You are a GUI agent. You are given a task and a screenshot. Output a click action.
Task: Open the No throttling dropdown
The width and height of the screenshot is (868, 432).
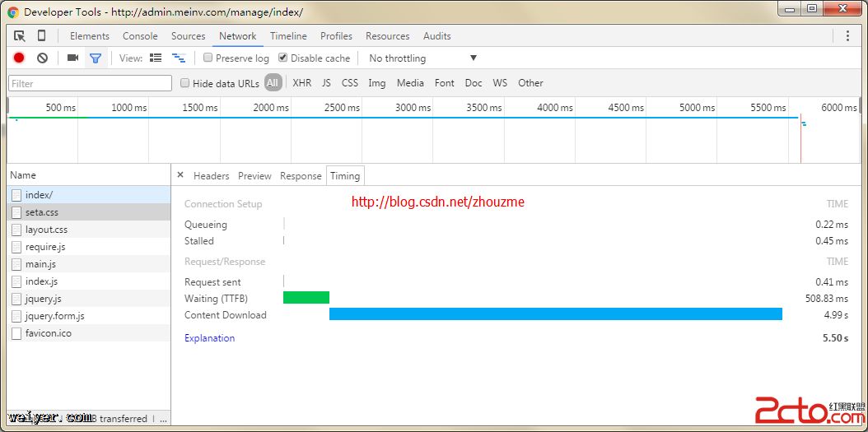pyautogui.click(x=422, y=58)
